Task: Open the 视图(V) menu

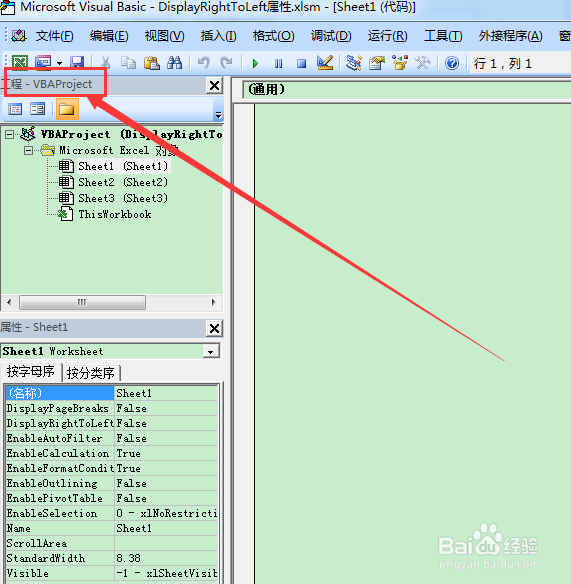Action: coord(165,36)
